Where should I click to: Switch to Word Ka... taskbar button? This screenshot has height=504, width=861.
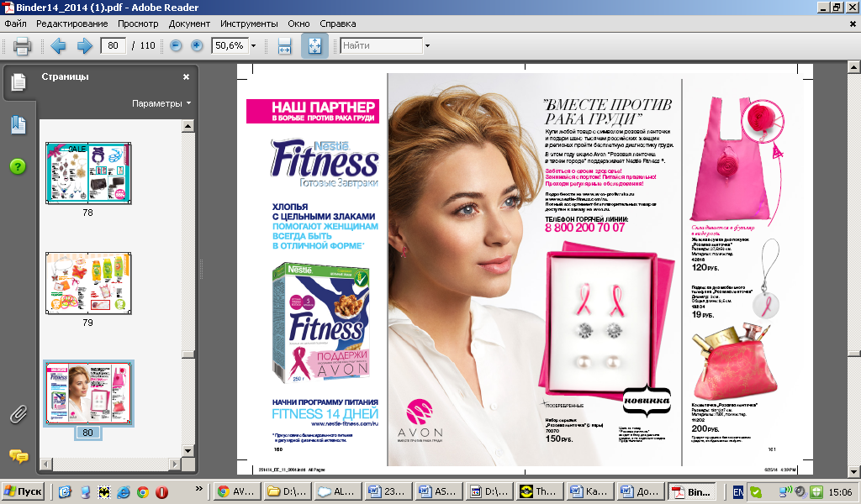click(590, 491)
